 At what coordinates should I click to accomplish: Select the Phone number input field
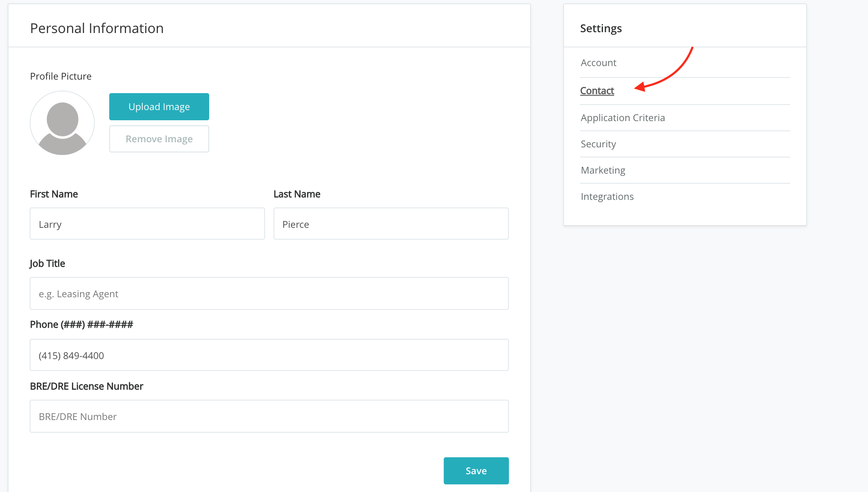(269, 355)
